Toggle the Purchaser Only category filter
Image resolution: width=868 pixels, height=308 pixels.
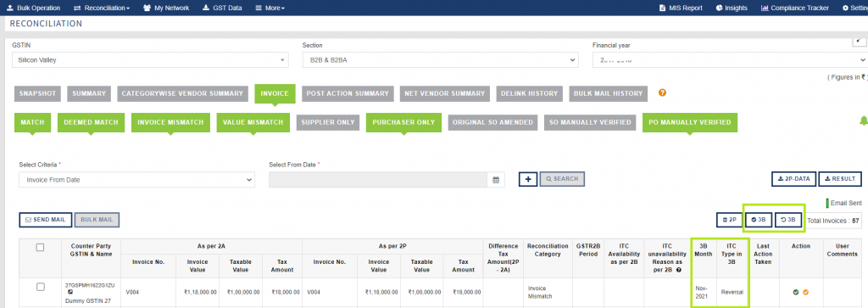(403, 122)
